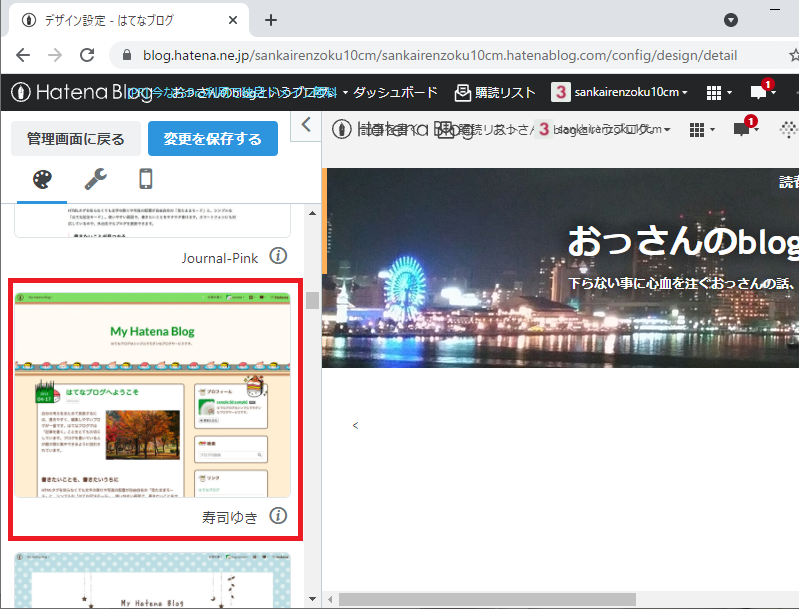Click the theme list scrollbar thumb
The image size is (799, 612).
point(312,301)
